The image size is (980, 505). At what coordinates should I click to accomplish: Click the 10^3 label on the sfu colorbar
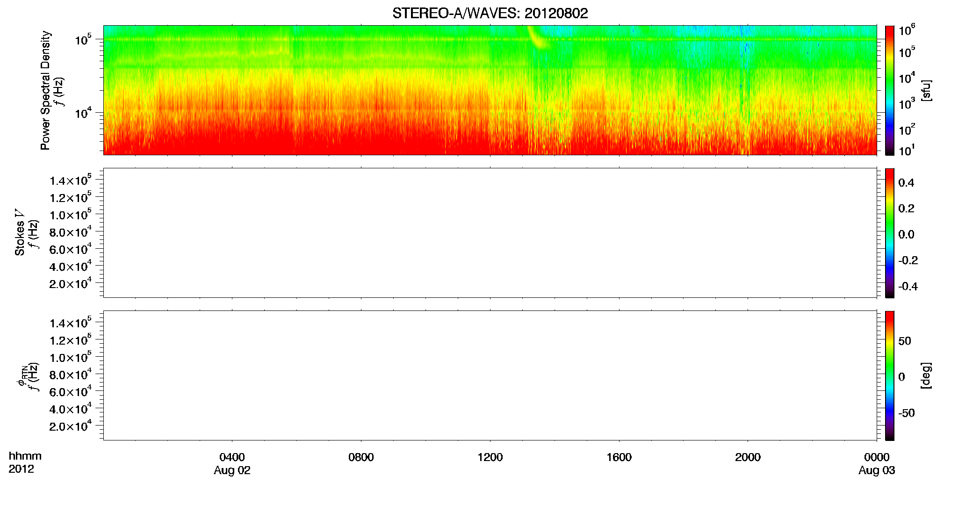pyautogui.click(x=907, y=103)
